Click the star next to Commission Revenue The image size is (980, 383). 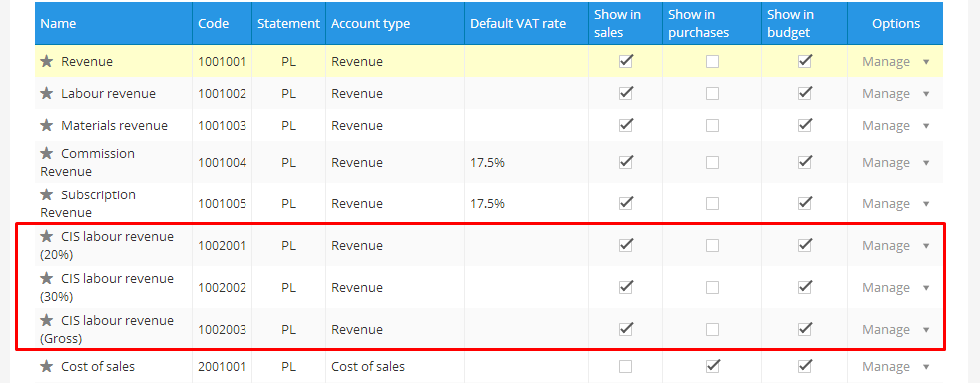[x=46, y=153]
